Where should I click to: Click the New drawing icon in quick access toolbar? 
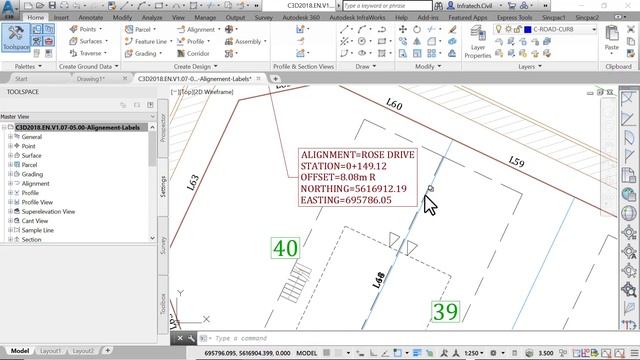pos(28,5)
